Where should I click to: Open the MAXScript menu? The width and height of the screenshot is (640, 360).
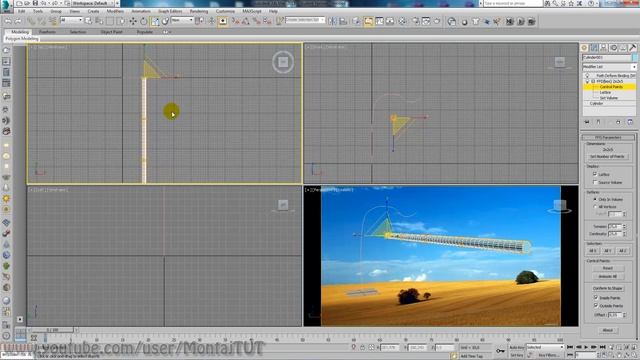pyautogui.click(x=252, y=11)
